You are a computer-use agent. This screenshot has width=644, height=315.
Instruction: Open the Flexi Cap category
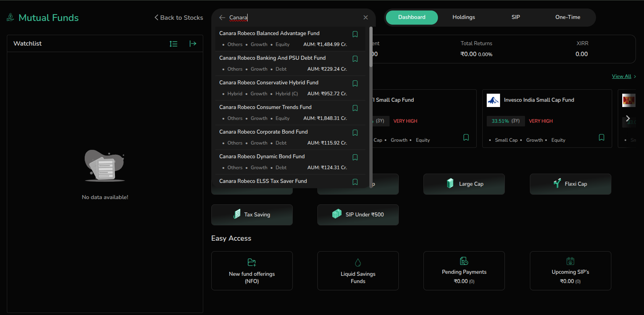tap(571, 184)
